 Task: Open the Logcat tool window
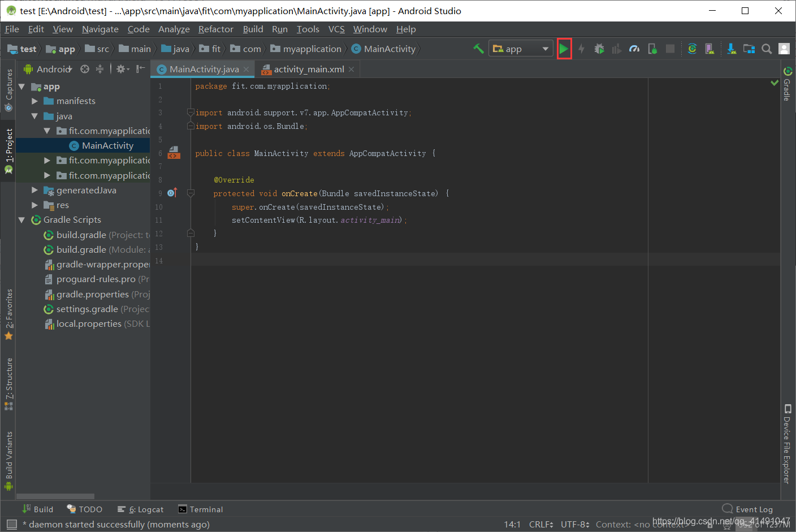140,509
